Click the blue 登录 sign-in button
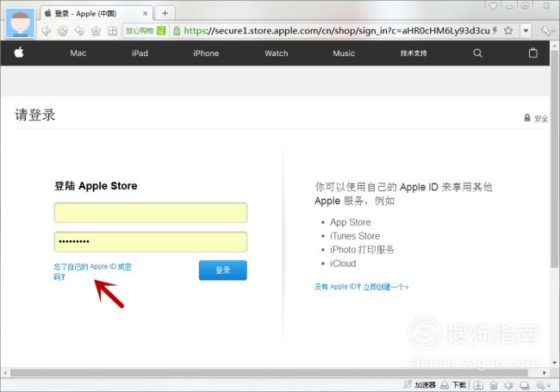Image resolution: width=560 pixels, height=392 pixels. click(223, 271)
